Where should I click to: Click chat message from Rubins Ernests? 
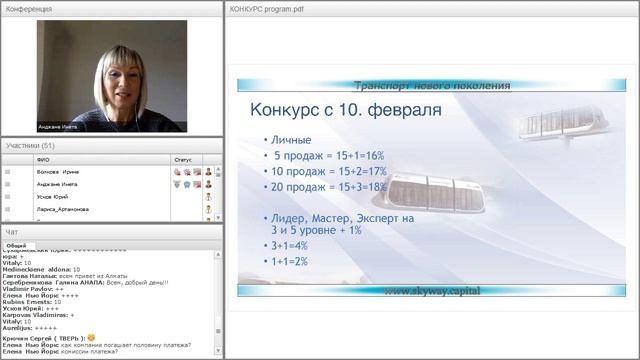click(x=32, y=302)
